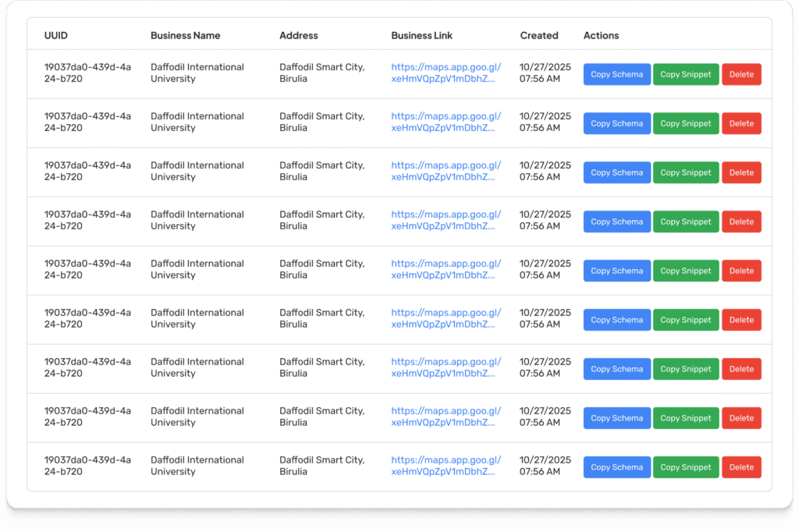Image resolution: width=799 pixels, height=532 pixels.
Task: Click Copy Schema in the third row
Action: [616, 173]
